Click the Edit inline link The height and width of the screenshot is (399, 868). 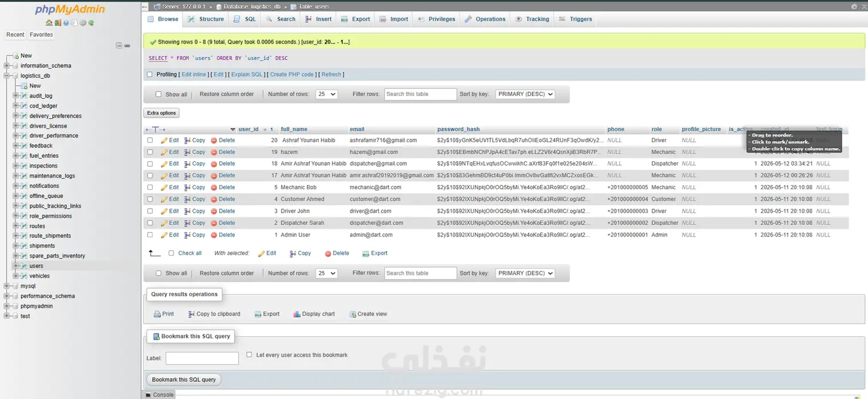pyautogui.click(x=194, y=74)
